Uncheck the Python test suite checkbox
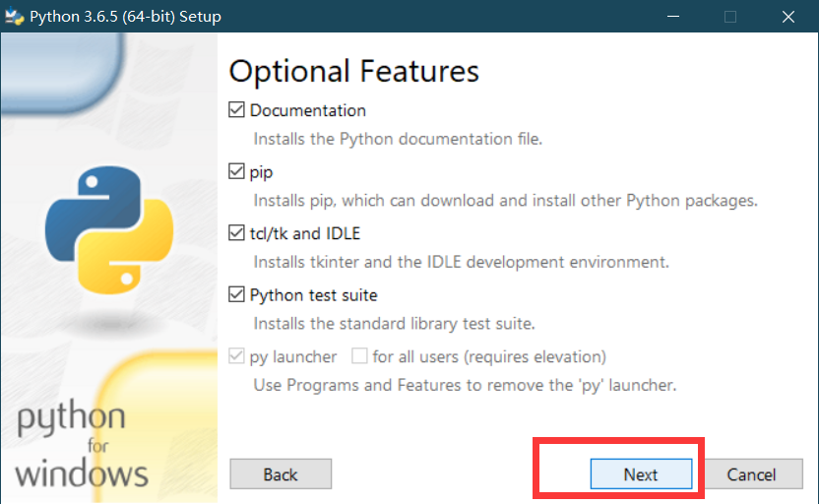The width and height of the screenshot is (819, 504). [236, 294]
